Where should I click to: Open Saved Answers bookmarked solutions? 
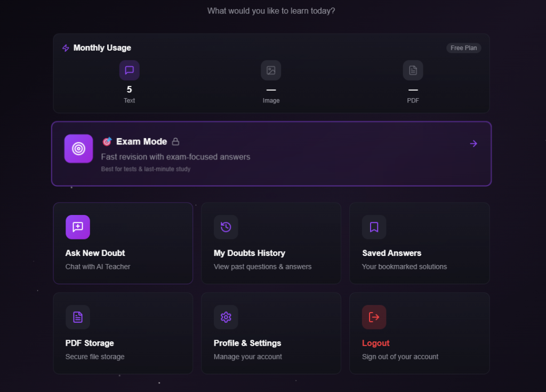(x=419, y=243)
